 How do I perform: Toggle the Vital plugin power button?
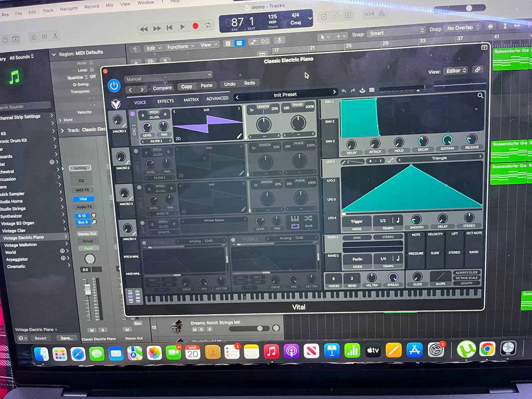pos(114,86)
